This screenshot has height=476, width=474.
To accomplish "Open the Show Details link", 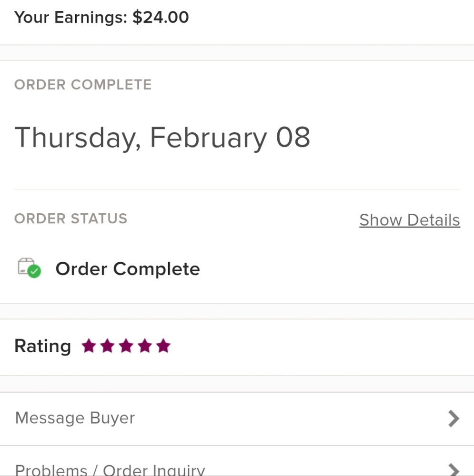I will pos(410,220).
